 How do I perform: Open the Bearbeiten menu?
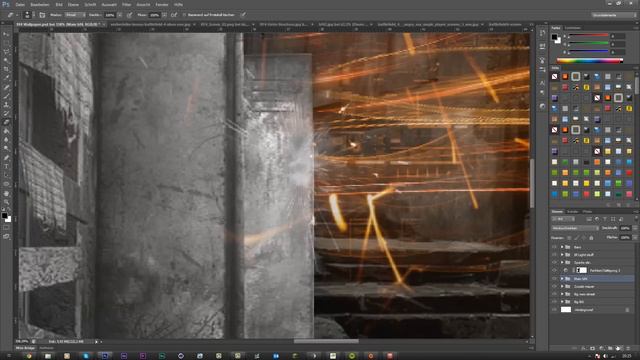pyautogui.click(x=40, y=4)
